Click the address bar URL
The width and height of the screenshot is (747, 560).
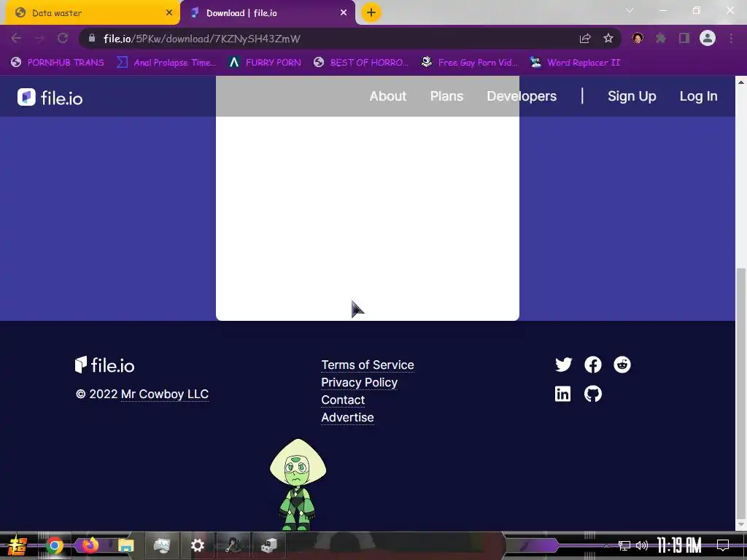pyautogui.click(x=202, y=39)
